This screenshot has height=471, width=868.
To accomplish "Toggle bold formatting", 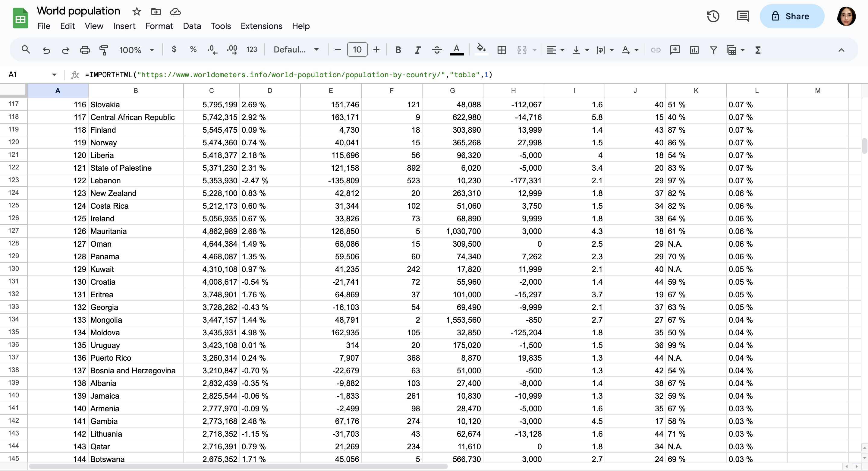I will [x=398, y=50].
